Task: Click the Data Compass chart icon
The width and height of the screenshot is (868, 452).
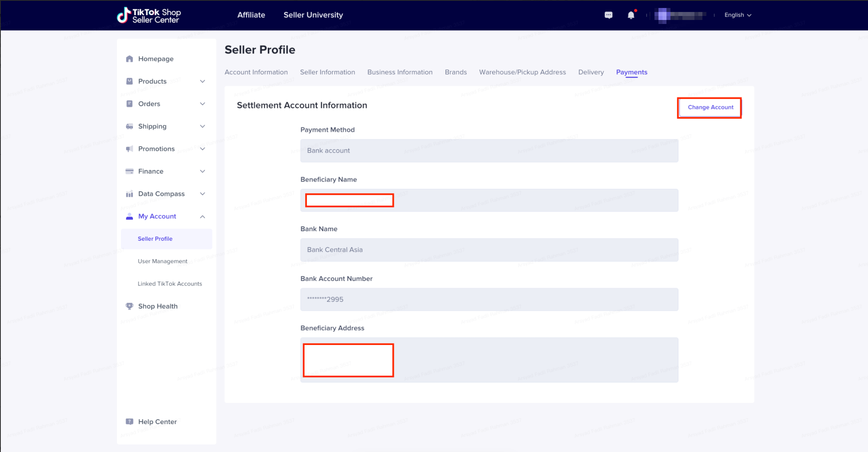Action: coord(129,194)
